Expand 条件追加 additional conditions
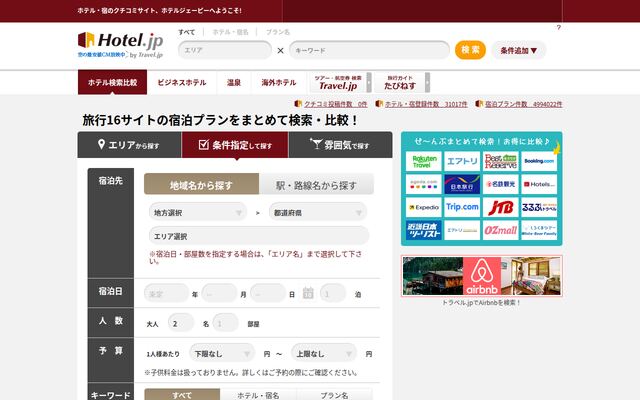 (x=518, y=50)
